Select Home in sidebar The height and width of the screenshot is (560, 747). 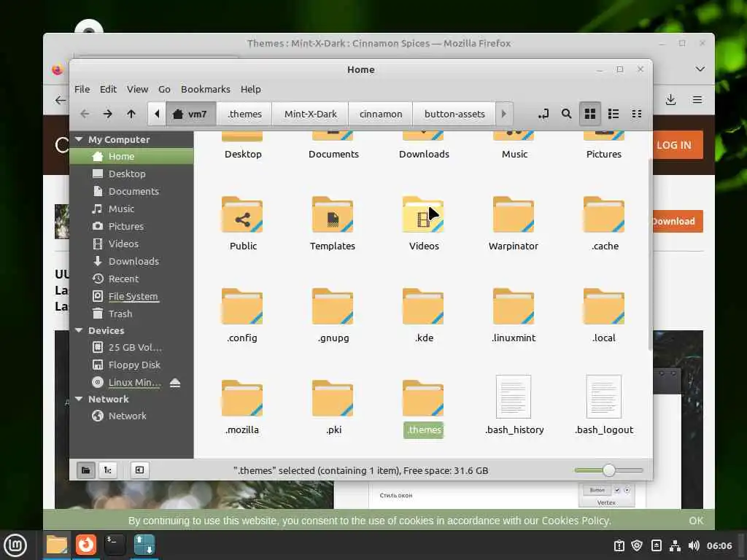pyautogui.click(x=131, y=156)
